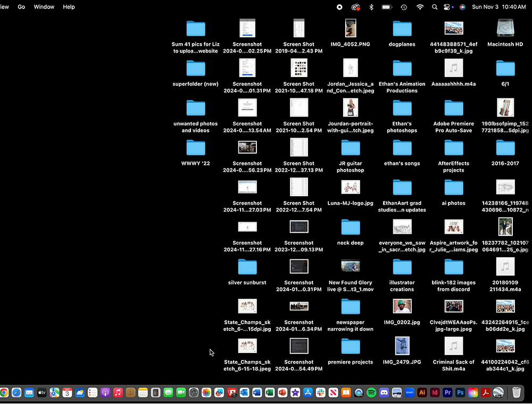Show Wi-Fi status in the menu bar
532x404 pixels.
click(420, 7)
